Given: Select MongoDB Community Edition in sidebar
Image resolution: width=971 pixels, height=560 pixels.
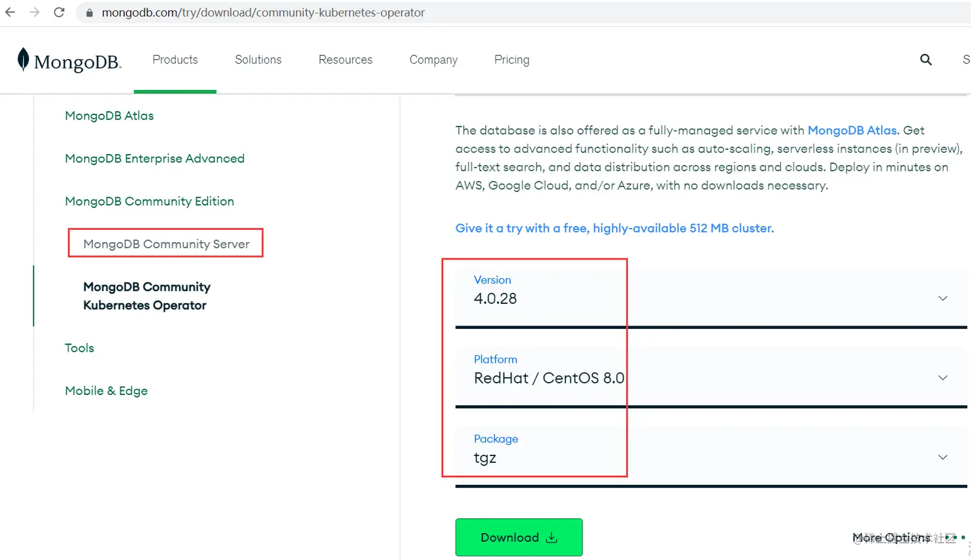Looking at the screenshot, I should pos(150,201).
